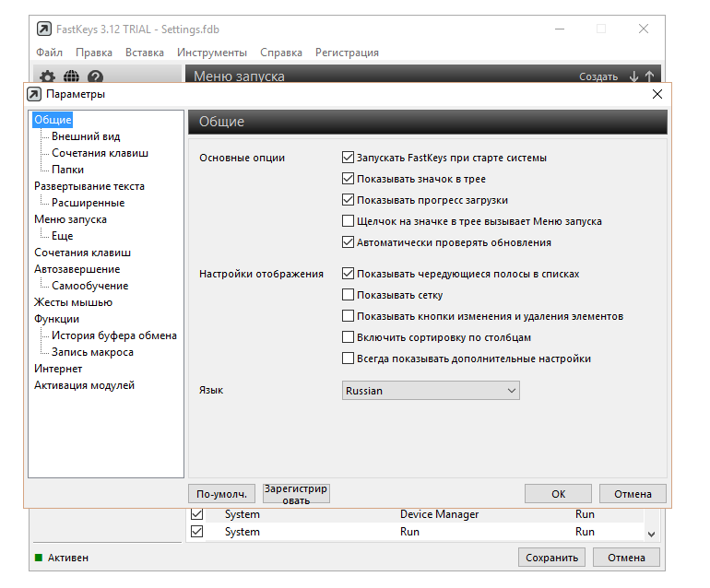Click Run name cell in last row
Image resolution: width=710 pixels, height=588 pixels.
(409, 532)
